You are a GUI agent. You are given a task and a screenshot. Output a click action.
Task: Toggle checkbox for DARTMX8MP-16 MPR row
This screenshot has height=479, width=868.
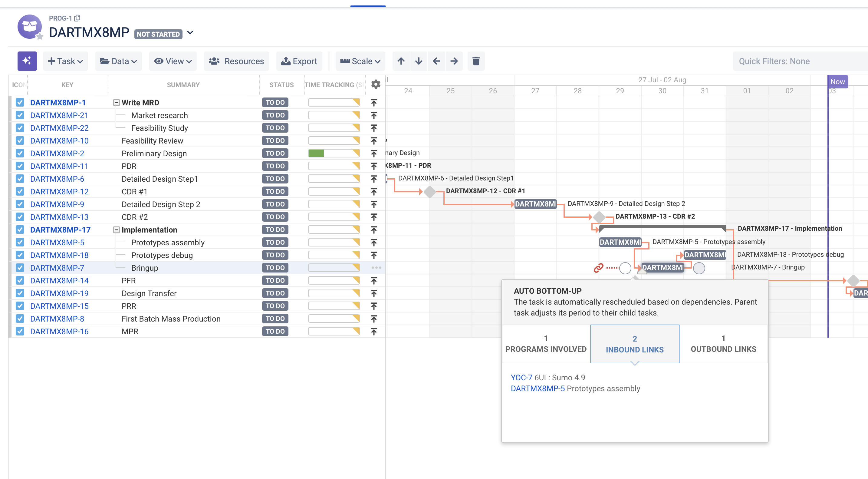[x=20, y=331]
